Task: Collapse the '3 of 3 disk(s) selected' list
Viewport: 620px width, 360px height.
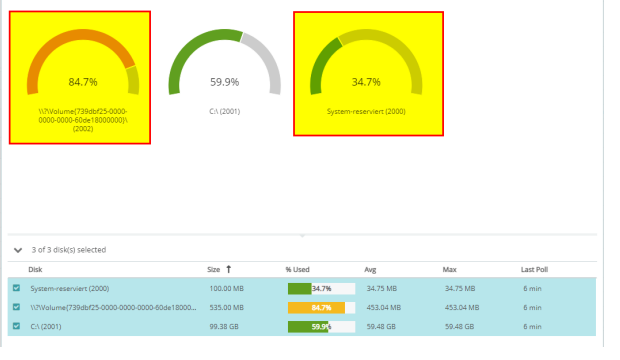Action: (x=18, y=250)
